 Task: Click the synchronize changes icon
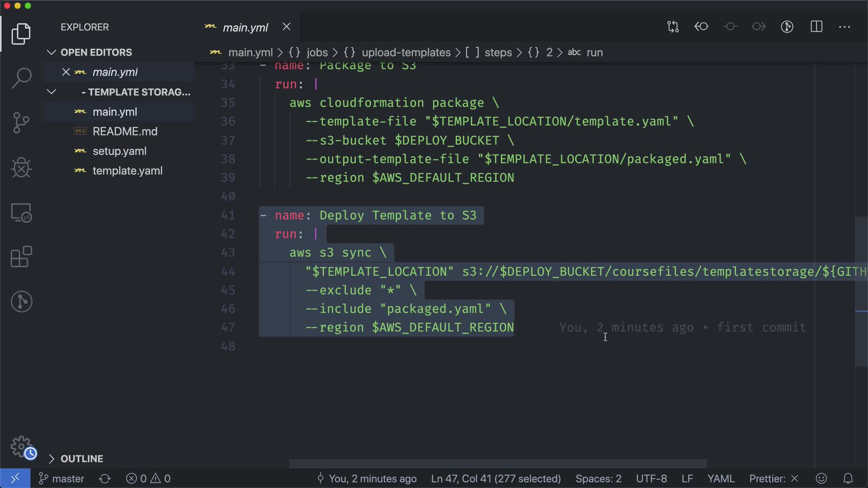click(105, 479)
